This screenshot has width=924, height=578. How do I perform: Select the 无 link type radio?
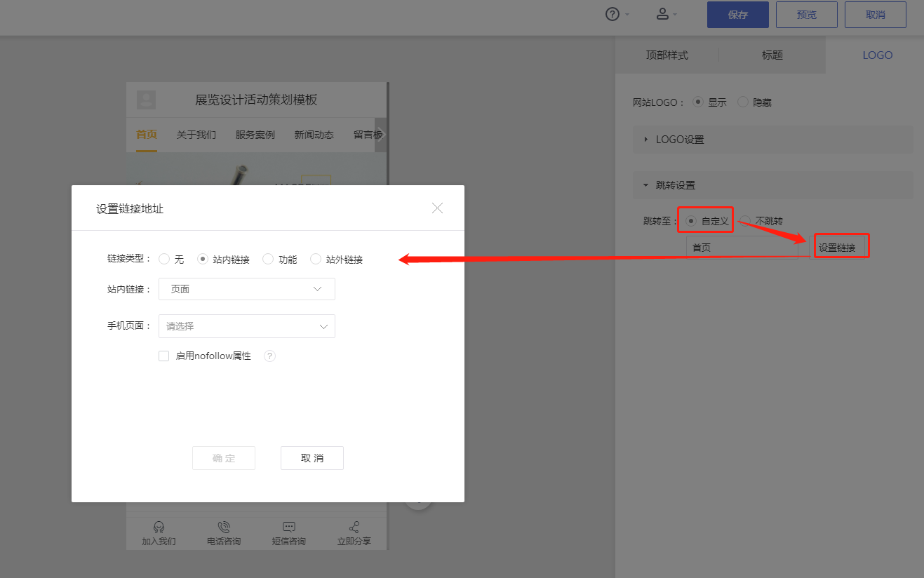(x=164, y=259)
